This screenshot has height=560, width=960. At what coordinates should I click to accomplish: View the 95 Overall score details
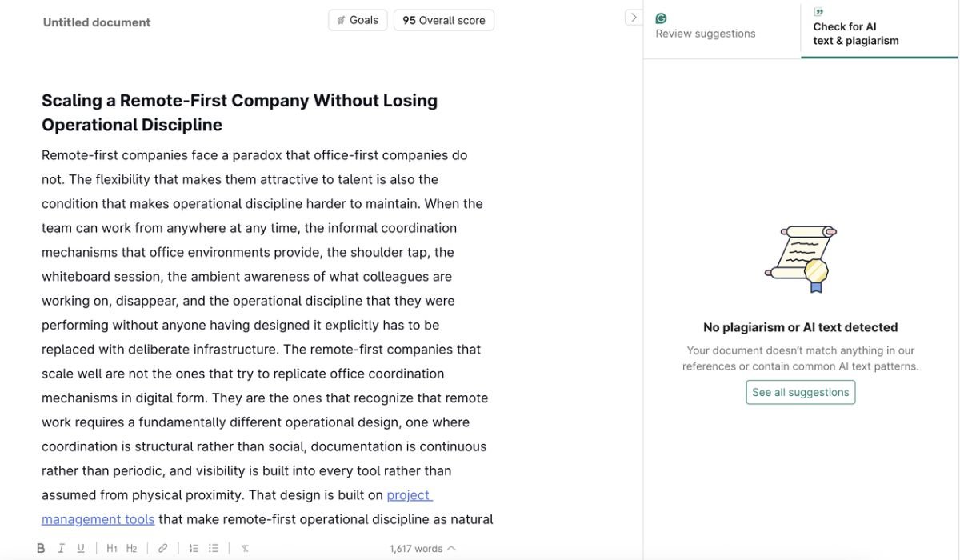pos(443,19)
